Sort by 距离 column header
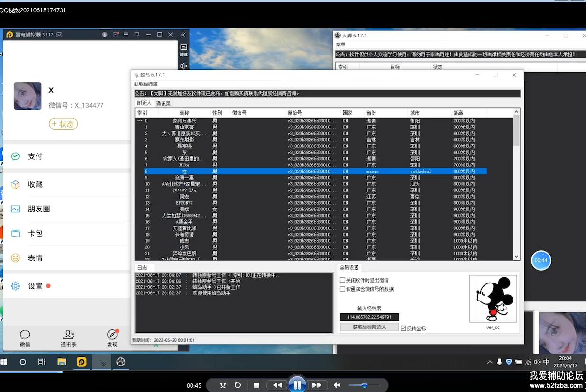The width and height of the screenshot is (586, 392). (x=468, y=113)
